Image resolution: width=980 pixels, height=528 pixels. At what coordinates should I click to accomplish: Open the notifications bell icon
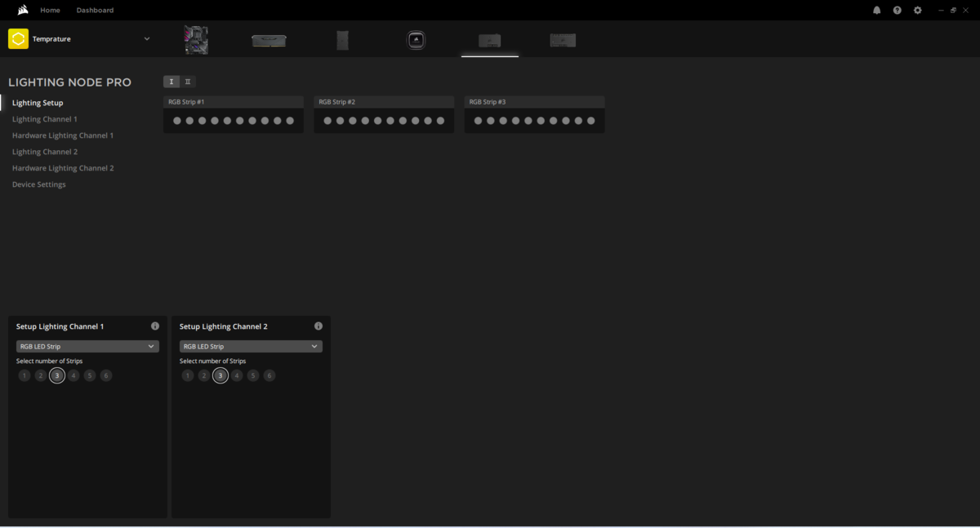(877, 11)
